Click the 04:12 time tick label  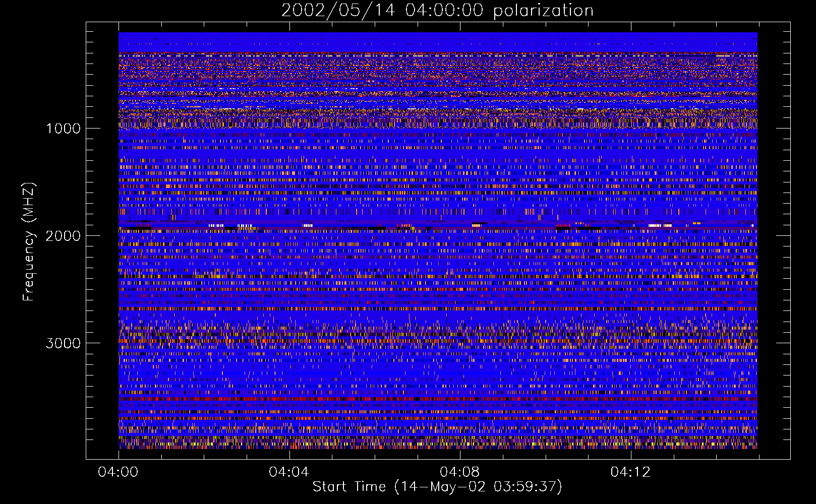[x=630, y=472]
